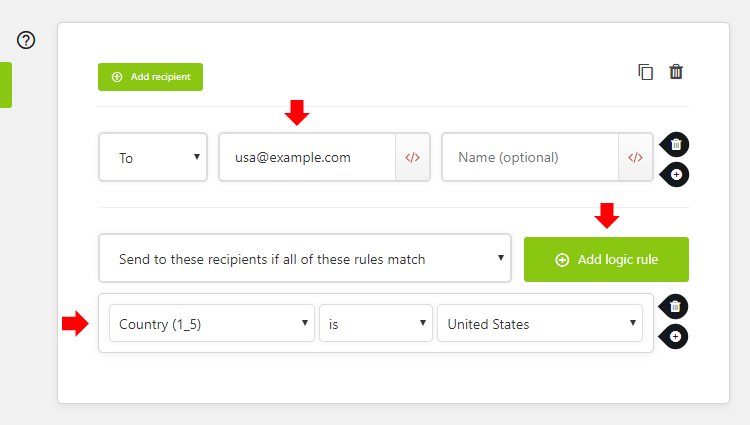Focus the usa@example.com email field
This screenshot has width=750, height=425.
click(308, 157)
